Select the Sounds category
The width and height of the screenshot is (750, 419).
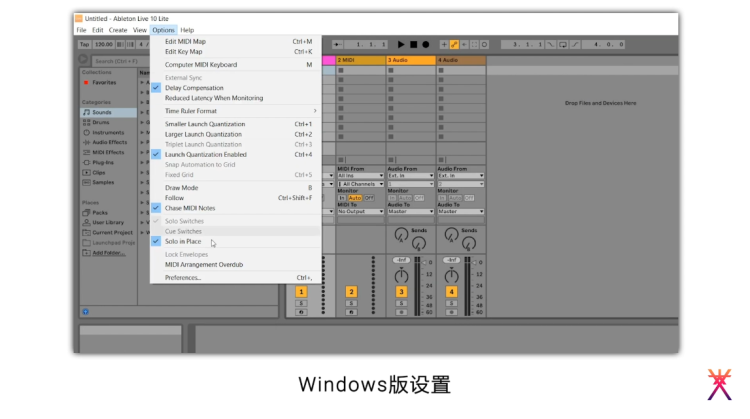pyautogui.click(x=108, y=112)
